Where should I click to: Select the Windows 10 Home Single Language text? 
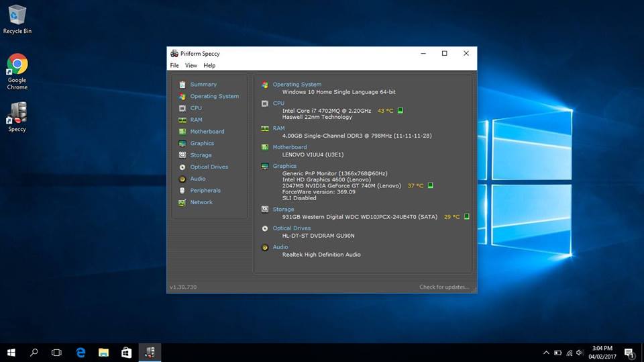click(x=339, y=92)
